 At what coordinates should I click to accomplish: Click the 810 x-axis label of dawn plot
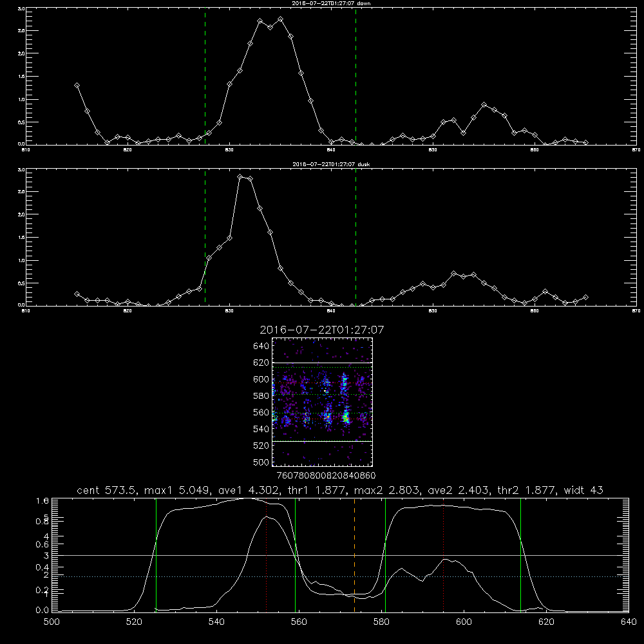click(x=26, y=150)
